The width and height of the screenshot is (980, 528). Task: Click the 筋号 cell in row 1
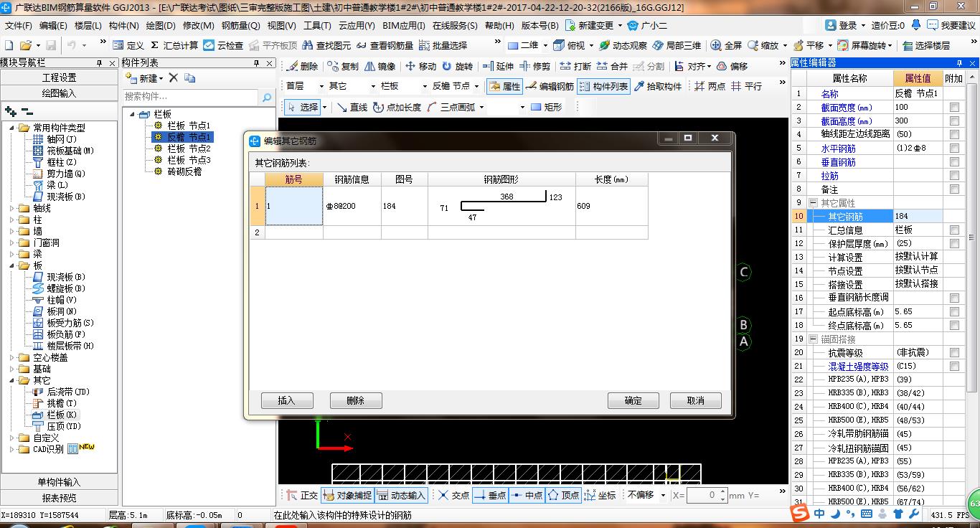tap(294, 207)
